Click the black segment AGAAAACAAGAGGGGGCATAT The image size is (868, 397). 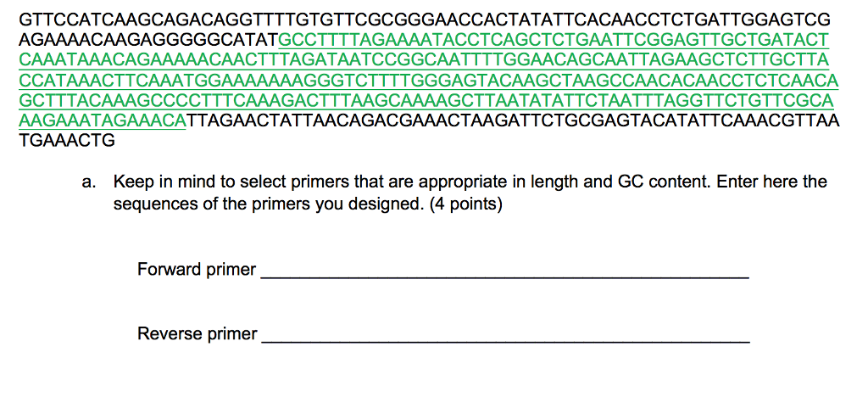pos(149,40)
